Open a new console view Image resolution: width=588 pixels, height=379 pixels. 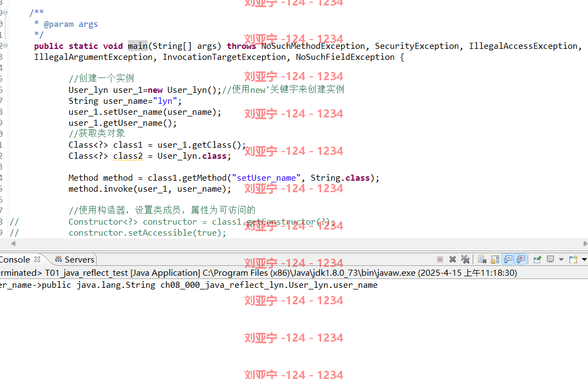[x=573, y=259]
